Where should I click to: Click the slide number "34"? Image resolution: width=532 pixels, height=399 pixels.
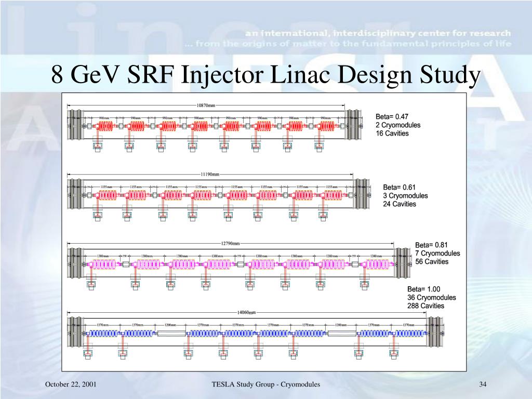[483, 384]
